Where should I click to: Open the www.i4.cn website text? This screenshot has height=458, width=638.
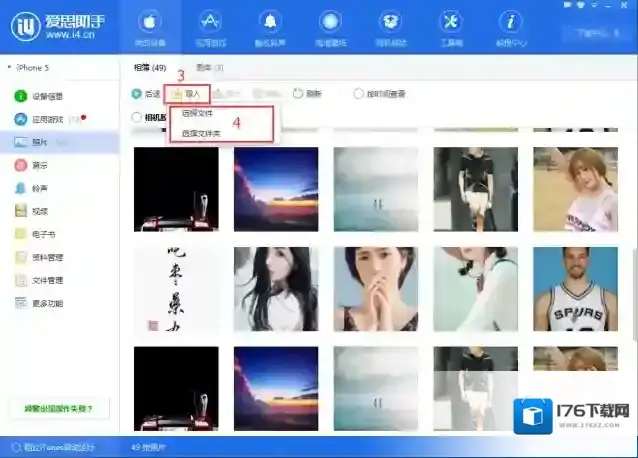pyautogui.click(x=70, y=35)
